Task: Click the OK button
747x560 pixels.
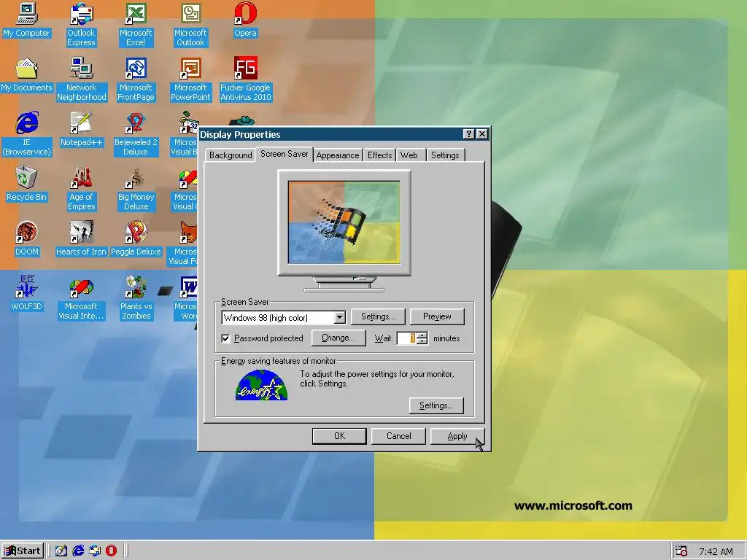Action: click(339, 436)
